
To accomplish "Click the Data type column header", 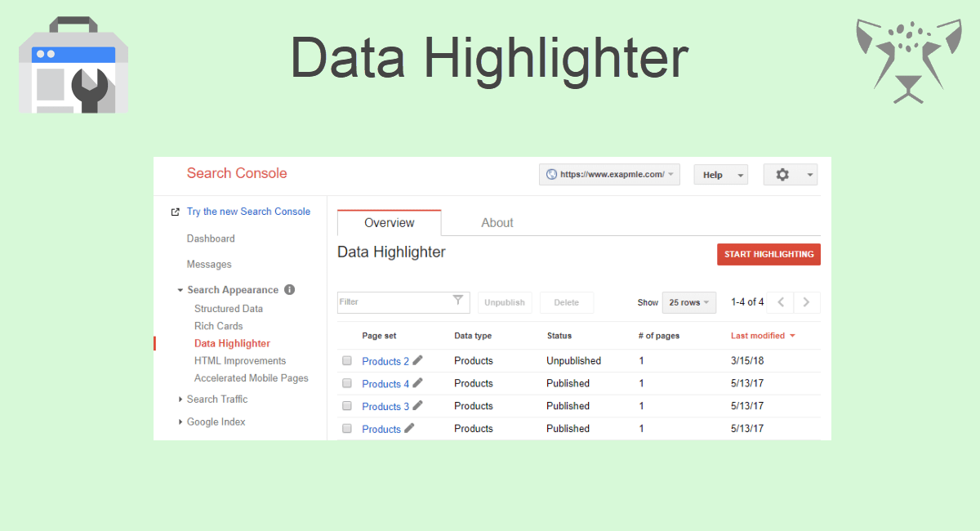I will pos(473,336).
